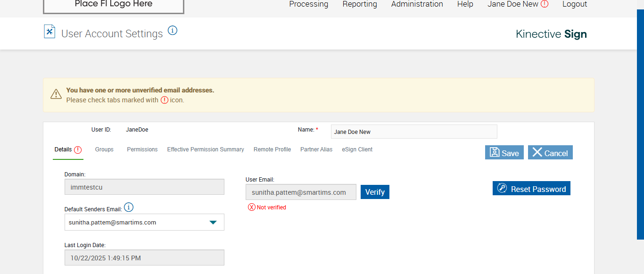Image resolution: width=644 pixels, height=274 pixels.
Task: Switch to the Groups tab
Action: (x=104, y=149)
